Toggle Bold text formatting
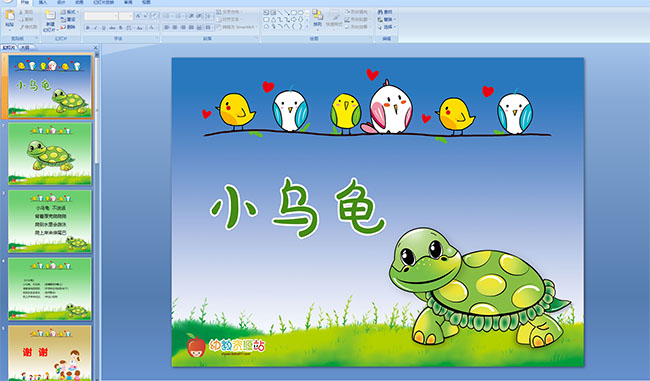Image resolution: width=650 pixels, height=381 pixels. tap(88, 28)
